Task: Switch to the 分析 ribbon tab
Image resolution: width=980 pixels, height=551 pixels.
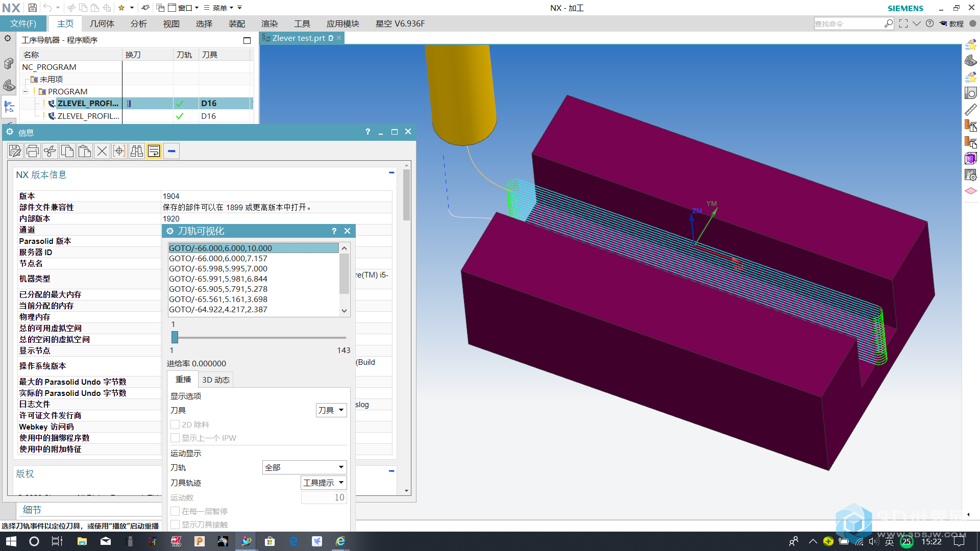Action: (138, 23)
